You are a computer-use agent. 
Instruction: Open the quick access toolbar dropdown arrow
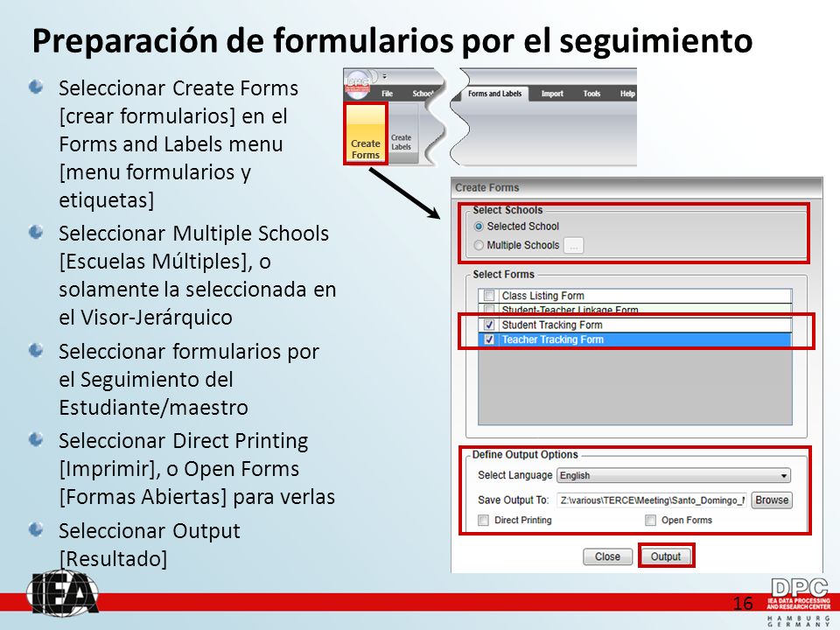pyautogui.click(x=384, y=76)
